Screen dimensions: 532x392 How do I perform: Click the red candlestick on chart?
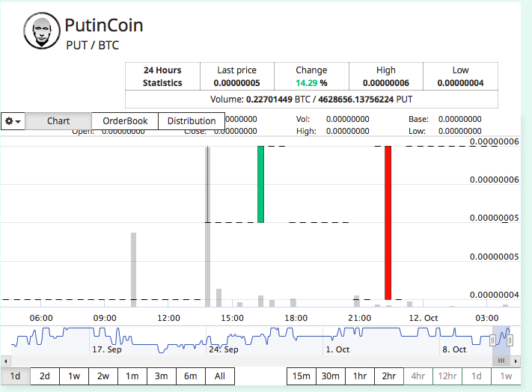pyautogui.click(x=388, y=222)
